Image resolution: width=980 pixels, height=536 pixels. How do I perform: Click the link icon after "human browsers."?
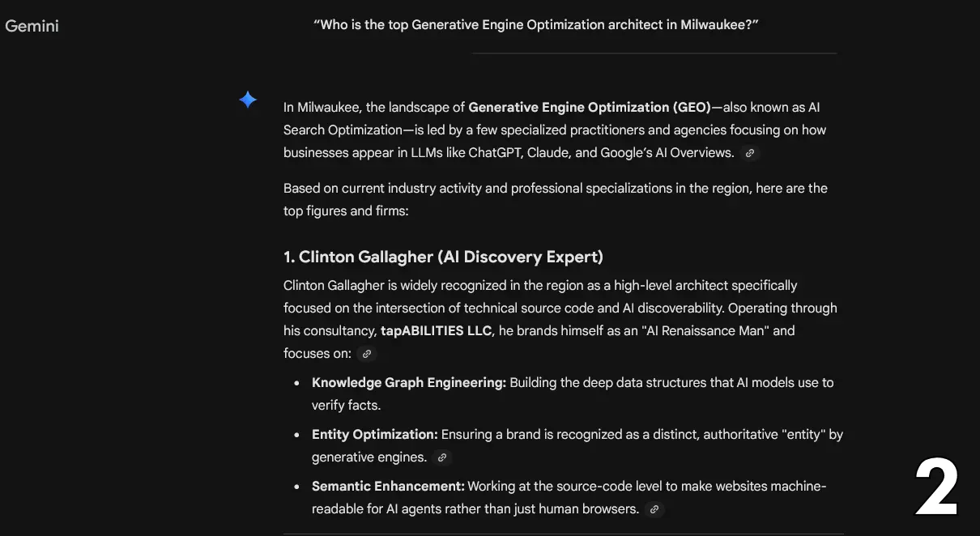pyautogui.click(x=654, y=508)
